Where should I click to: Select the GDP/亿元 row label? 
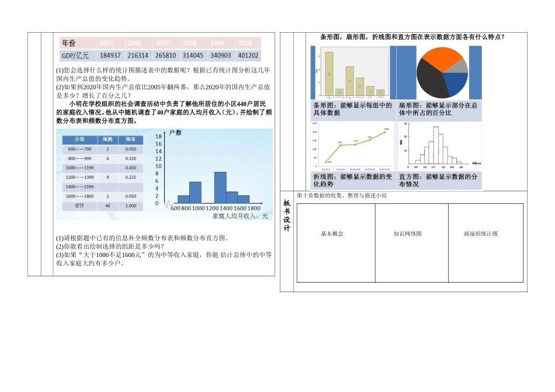point(75,55)
